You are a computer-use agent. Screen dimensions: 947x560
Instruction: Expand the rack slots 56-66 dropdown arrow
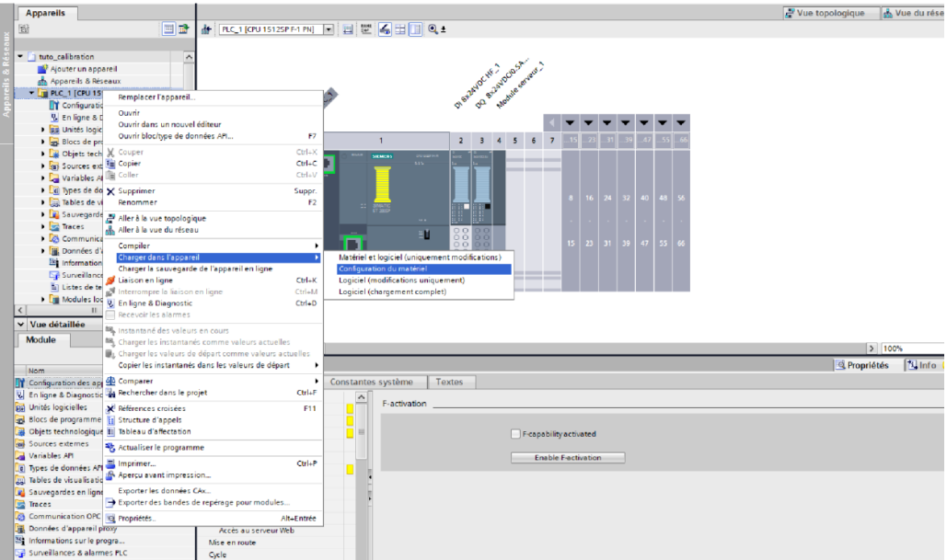(681, 123)
